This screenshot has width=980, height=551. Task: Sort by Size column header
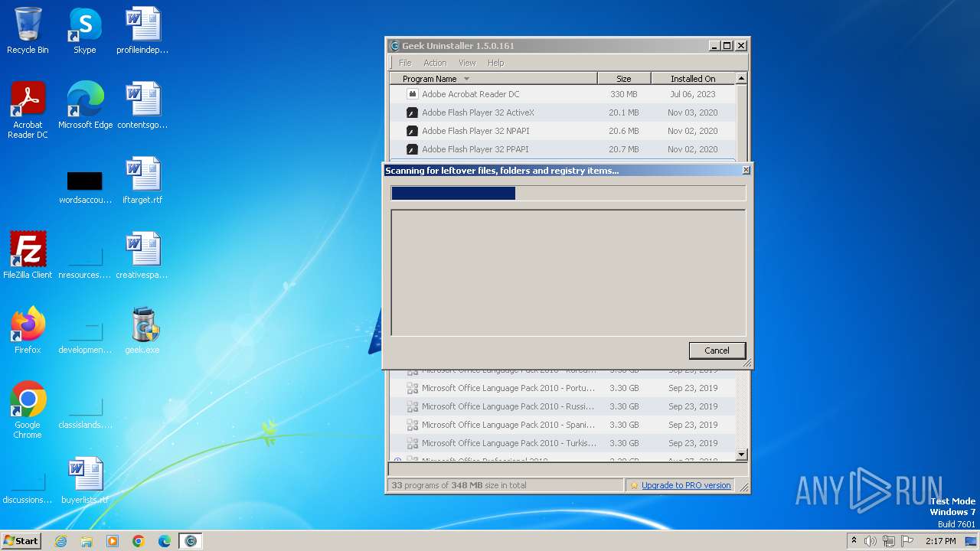[624, 79]
